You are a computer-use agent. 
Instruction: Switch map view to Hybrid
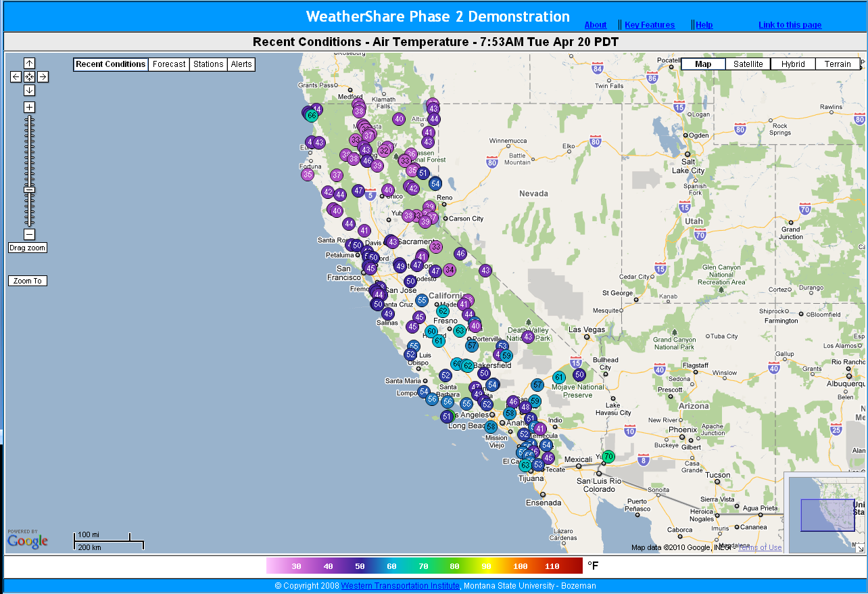(x=793, y=64)
